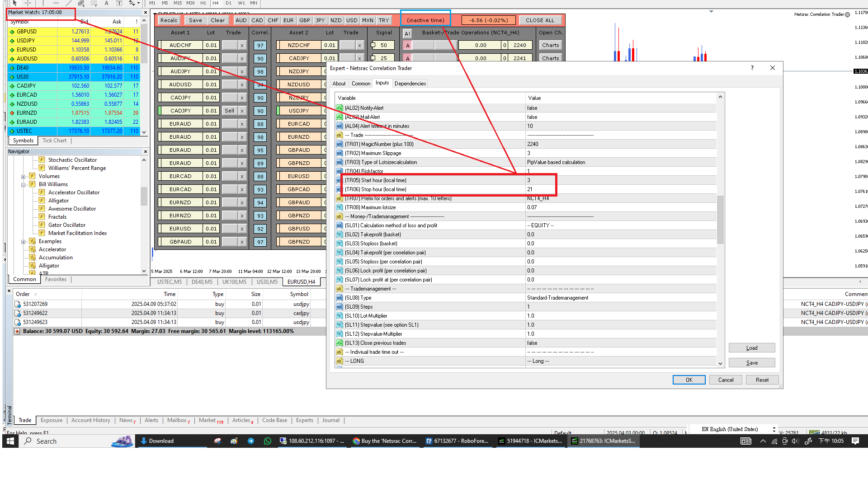The image size is (868, 488).
Task: Click the x next to AUDCHF trade
Action: (242, 46)
